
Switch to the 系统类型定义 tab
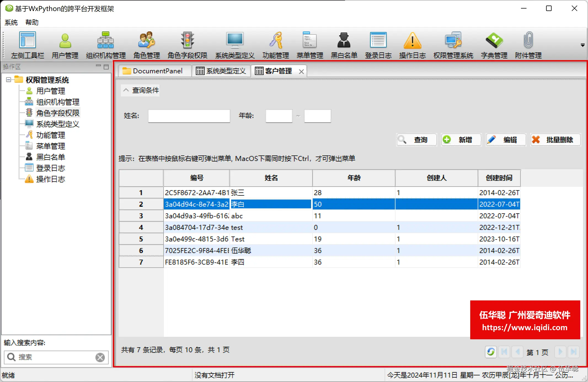pyautogui.click(x=221, y=71)
